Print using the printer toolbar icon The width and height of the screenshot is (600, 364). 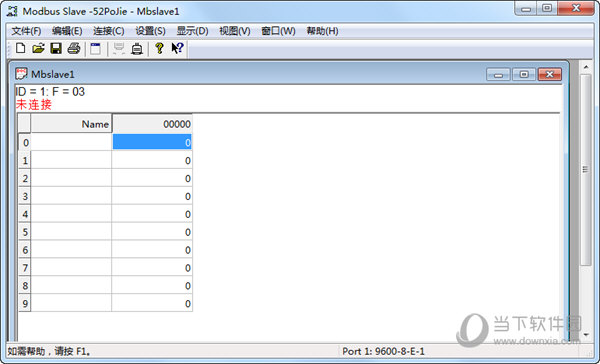point(74,49)
